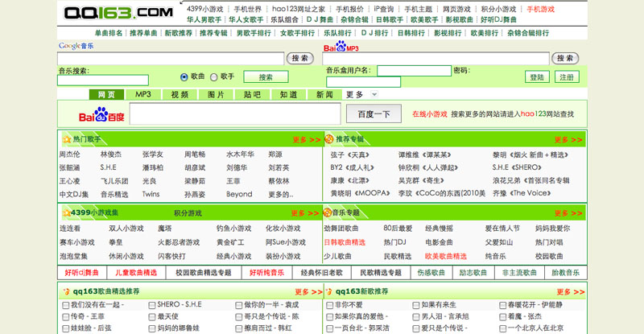Focus the Google音乐 search input

(x=171, y=58)
